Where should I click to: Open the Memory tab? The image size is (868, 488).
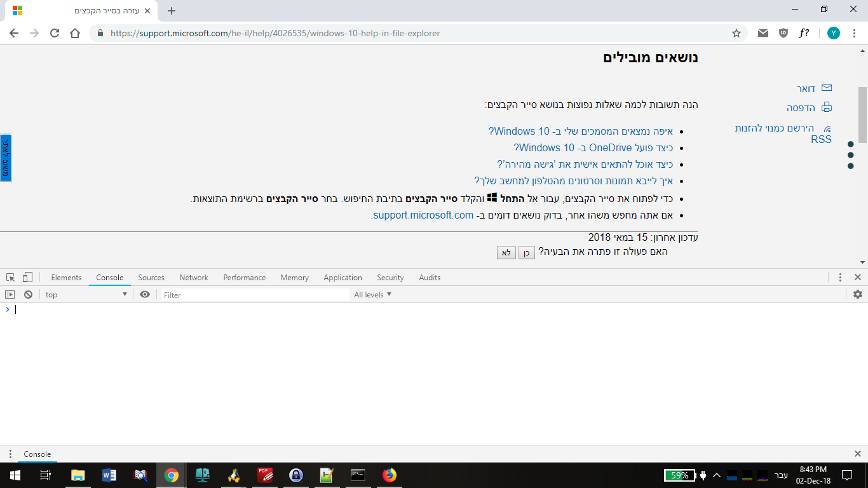295,278
